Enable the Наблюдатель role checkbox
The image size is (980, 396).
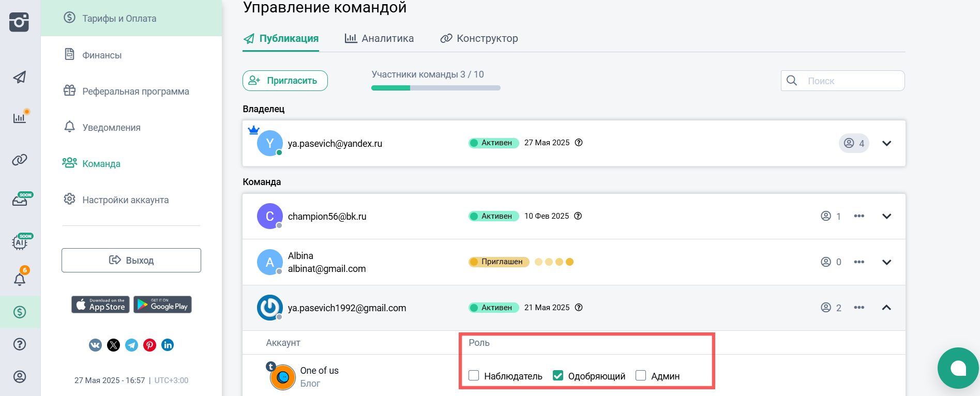coord(474,375)
